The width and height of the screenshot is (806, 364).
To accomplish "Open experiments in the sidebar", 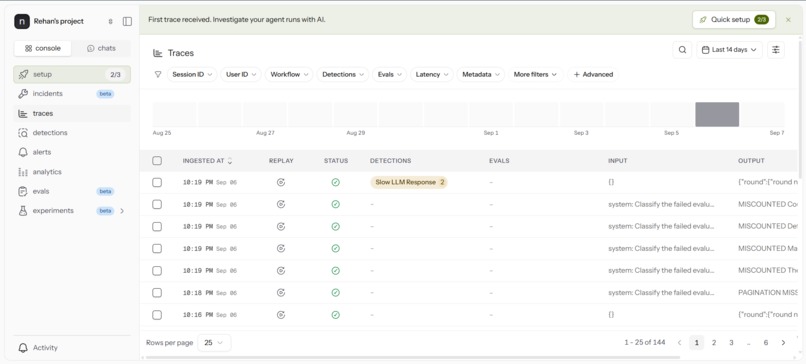I will pyautogui.click(x=72, y=211).
